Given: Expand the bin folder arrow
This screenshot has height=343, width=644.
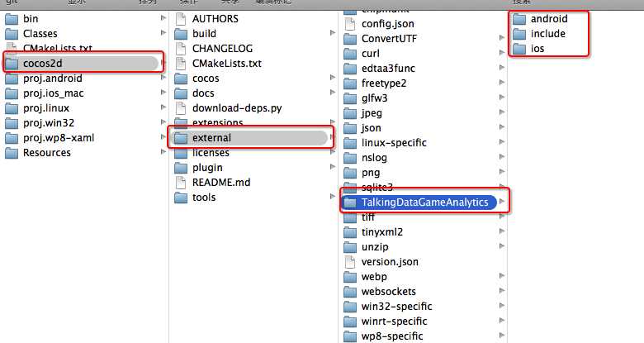Looking at the screenshot, I should pyautogui.click(x=163, y=17).
